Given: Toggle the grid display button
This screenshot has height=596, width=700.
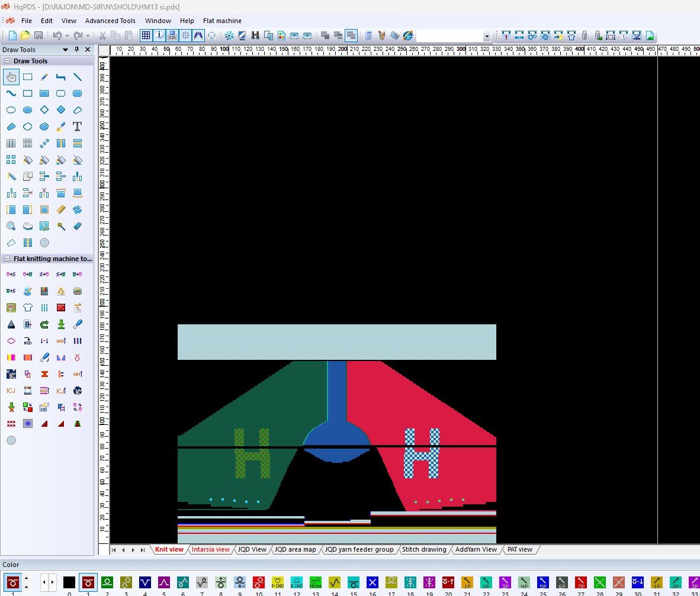Looking at the screenshot, I should pos(146,36).
